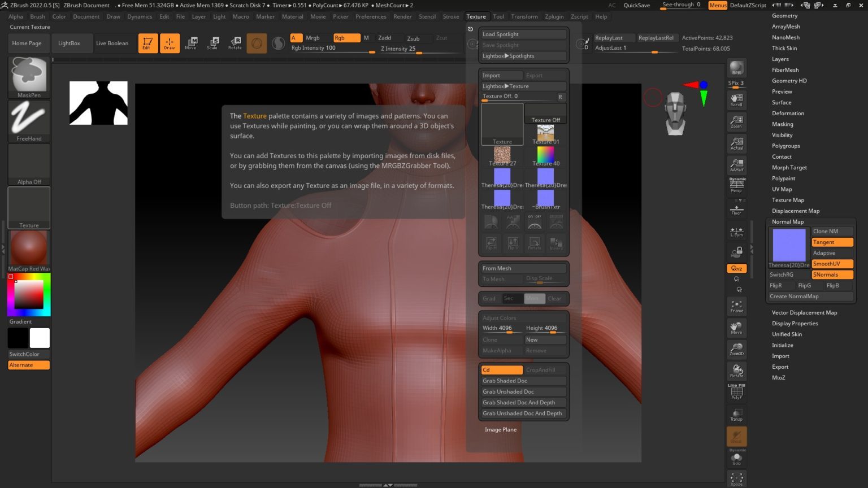
Task: Select the Scroll canvas icon
Action: coord(736,99)
